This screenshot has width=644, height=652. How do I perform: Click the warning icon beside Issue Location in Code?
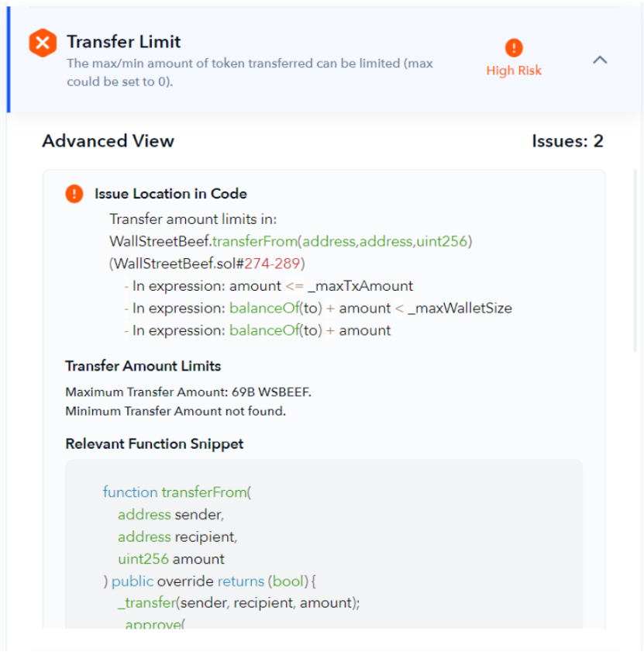coord(74,194)
